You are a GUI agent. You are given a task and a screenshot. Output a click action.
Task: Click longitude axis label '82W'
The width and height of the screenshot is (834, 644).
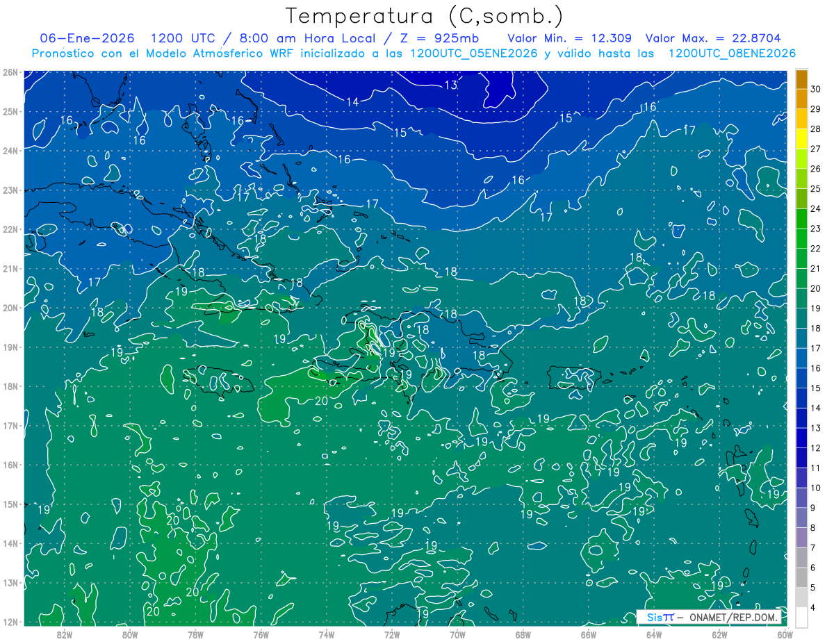[x=65, y=634]
